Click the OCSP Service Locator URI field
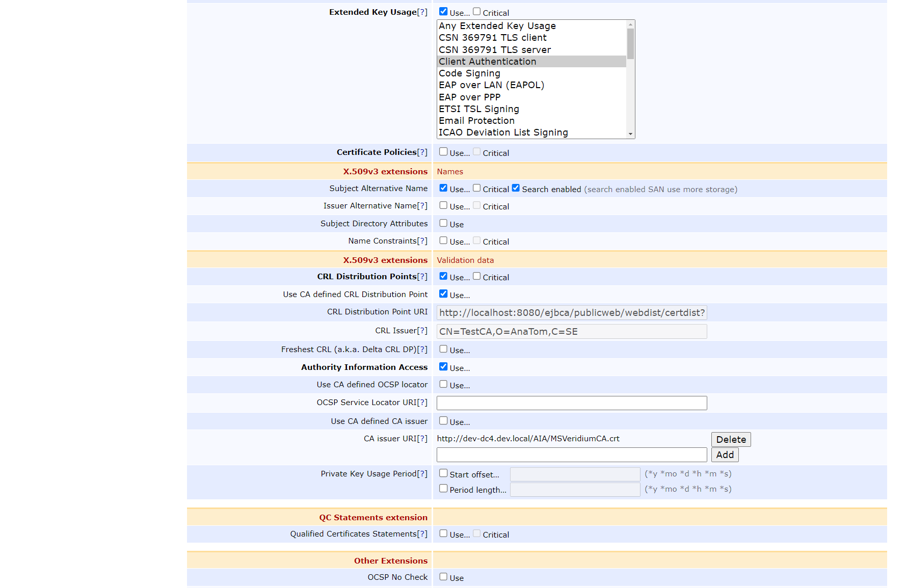This screenshot has height=588, width=907. tap(571, 403)
